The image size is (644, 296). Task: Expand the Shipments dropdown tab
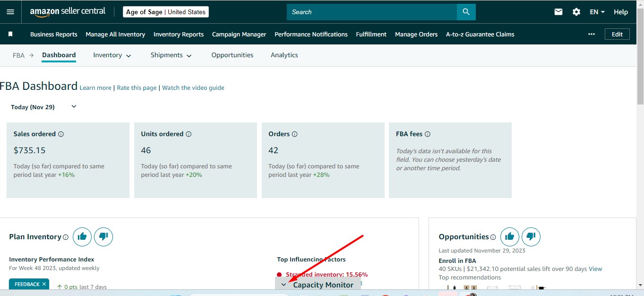[x=171, y=55]
